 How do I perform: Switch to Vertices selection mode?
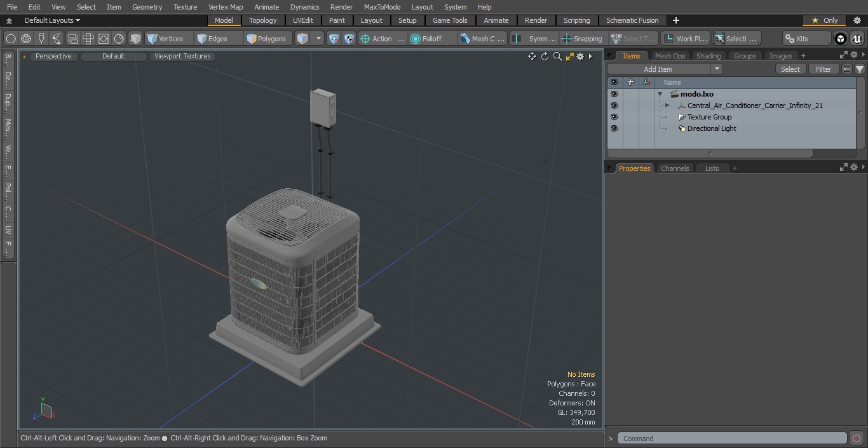pyautogui.click(x=168, y=39)
